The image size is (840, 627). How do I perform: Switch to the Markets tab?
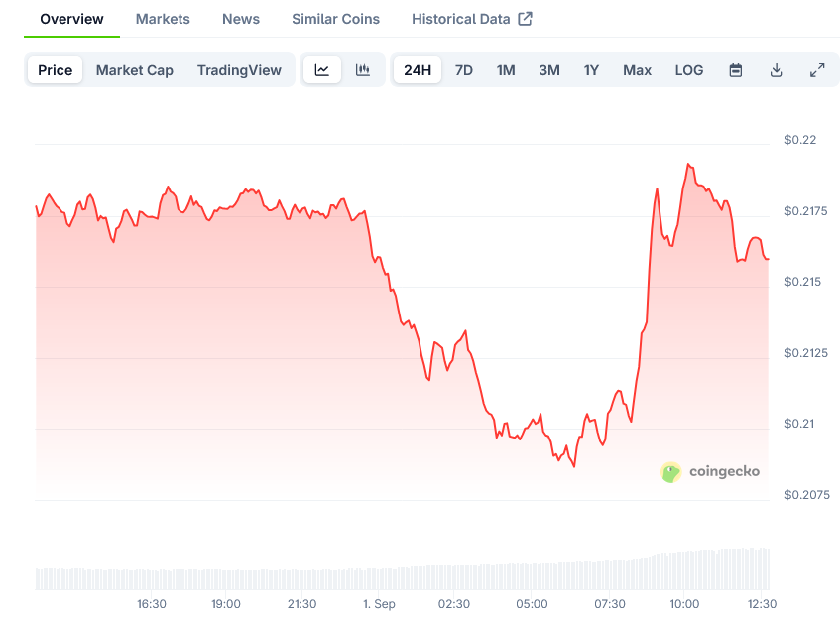click(163, 19)
